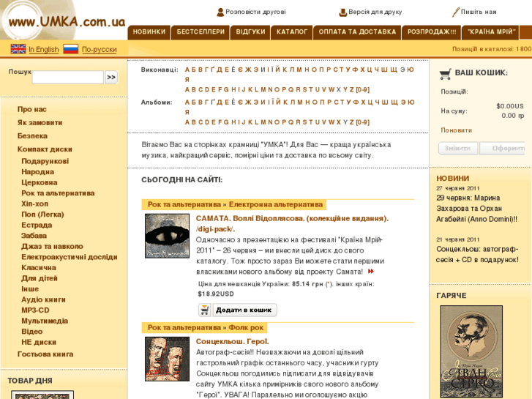This screenshot has width=532, height=399.
Task: Click the cart icon beside Додати в кошик
Action: 205,310
